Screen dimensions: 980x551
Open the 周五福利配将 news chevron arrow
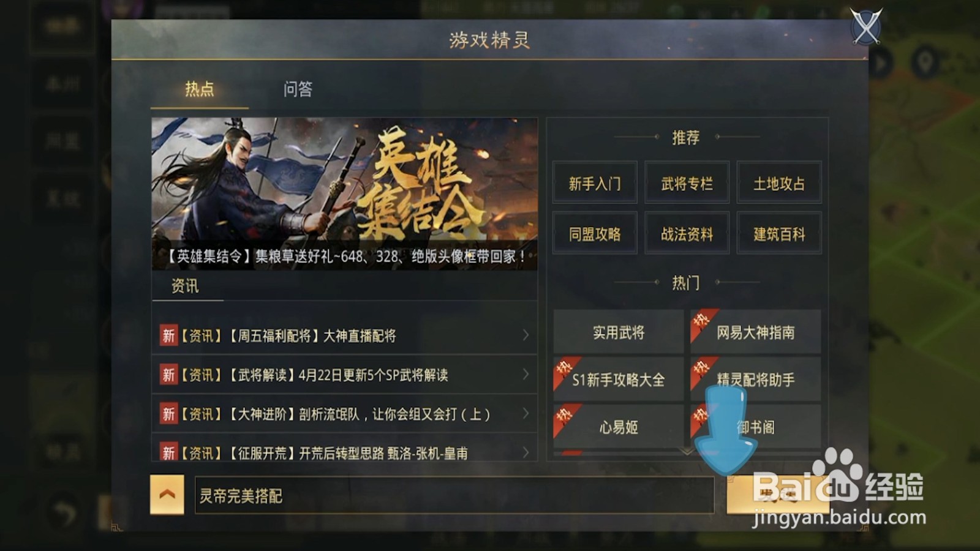coord(526,335)
